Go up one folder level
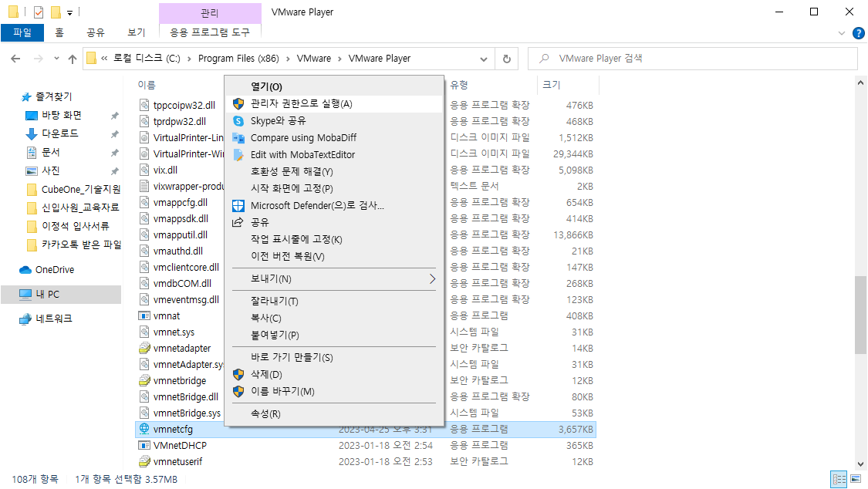868x489 pixels. coord(73,59)
